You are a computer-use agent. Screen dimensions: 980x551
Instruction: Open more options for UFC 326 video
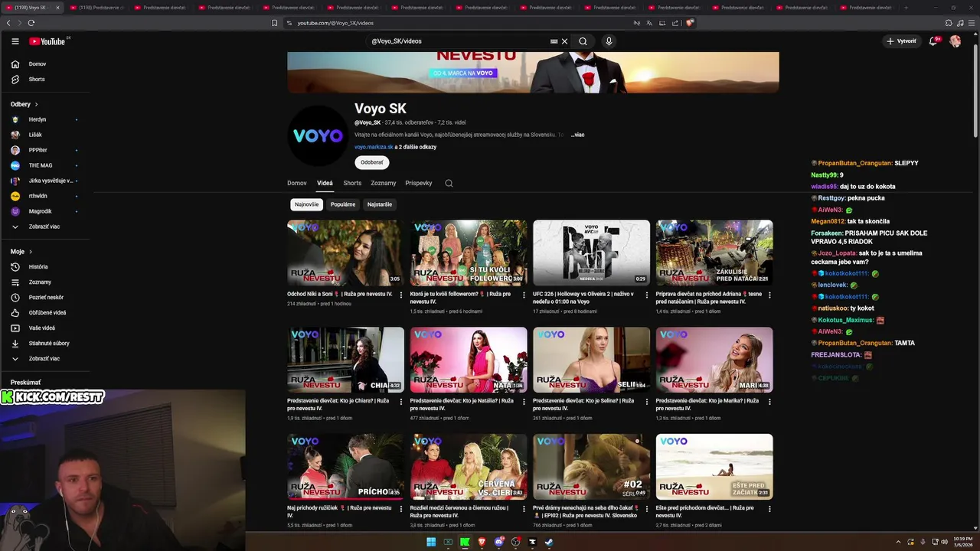647,295
